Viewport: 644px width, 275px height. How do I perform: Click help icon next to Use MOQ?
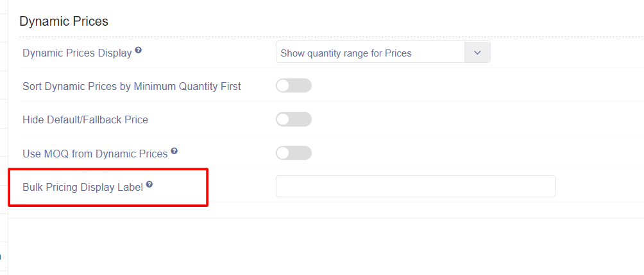coord(174,151)
